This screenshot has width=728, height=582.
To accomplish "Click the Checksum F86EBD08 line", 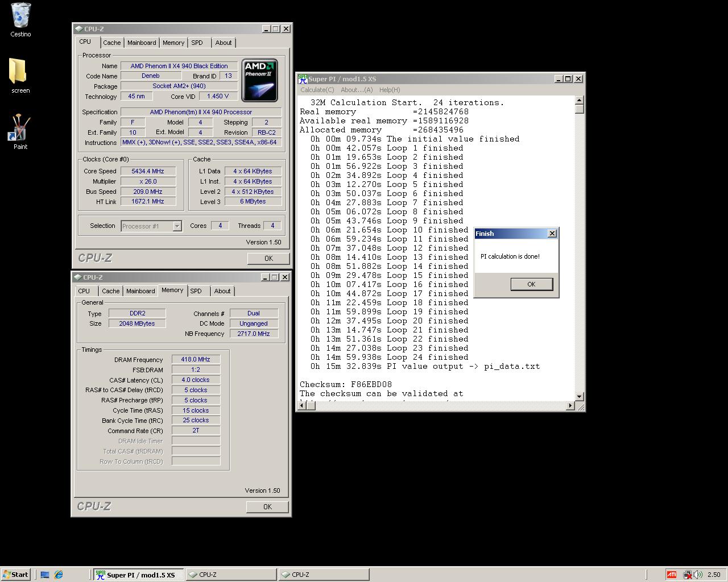I will pos(346,385).
